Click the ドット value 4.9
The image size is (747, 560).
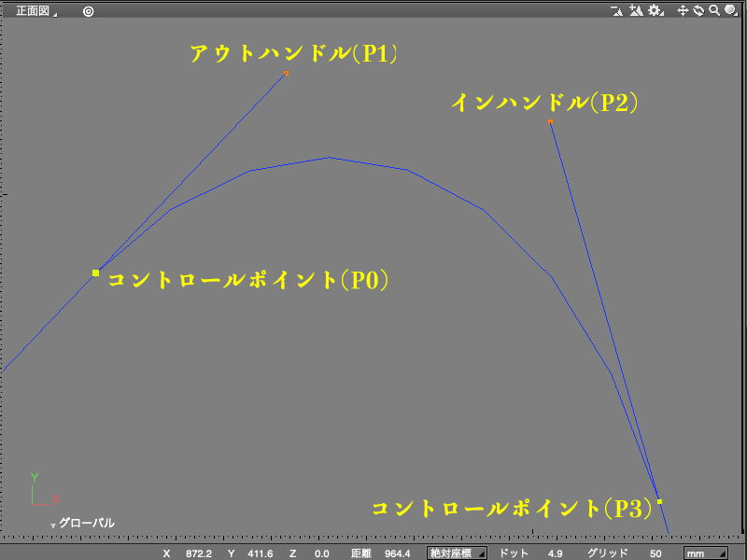555,553
